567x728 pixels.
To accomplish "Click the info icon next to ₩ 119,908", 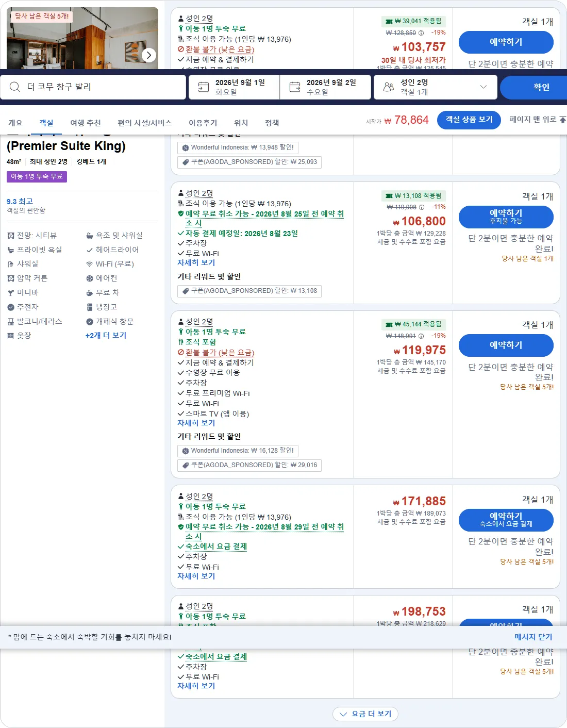I will (421, 207).
